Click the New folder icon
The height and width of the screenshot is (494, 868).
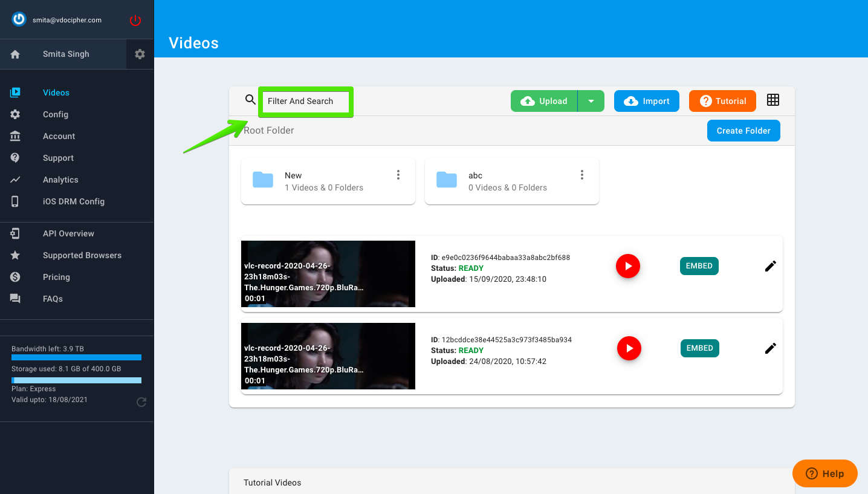(x=263, y=180)
